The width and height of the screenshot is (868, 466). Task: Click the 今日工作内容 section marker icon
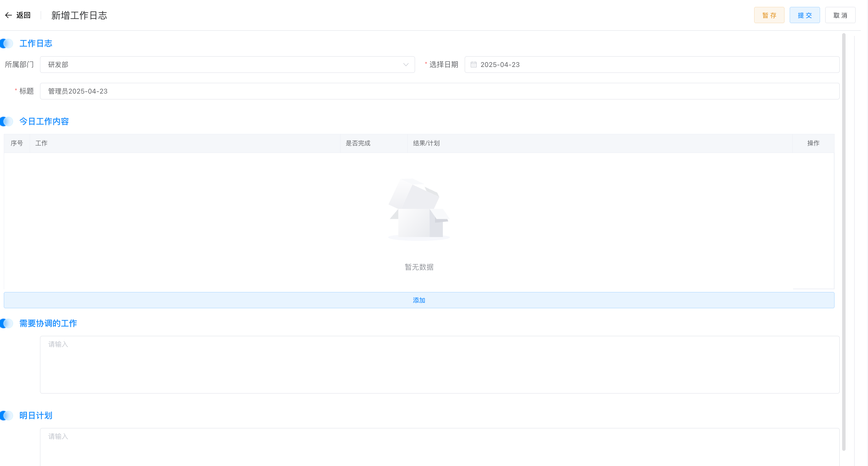pos(7,122)
